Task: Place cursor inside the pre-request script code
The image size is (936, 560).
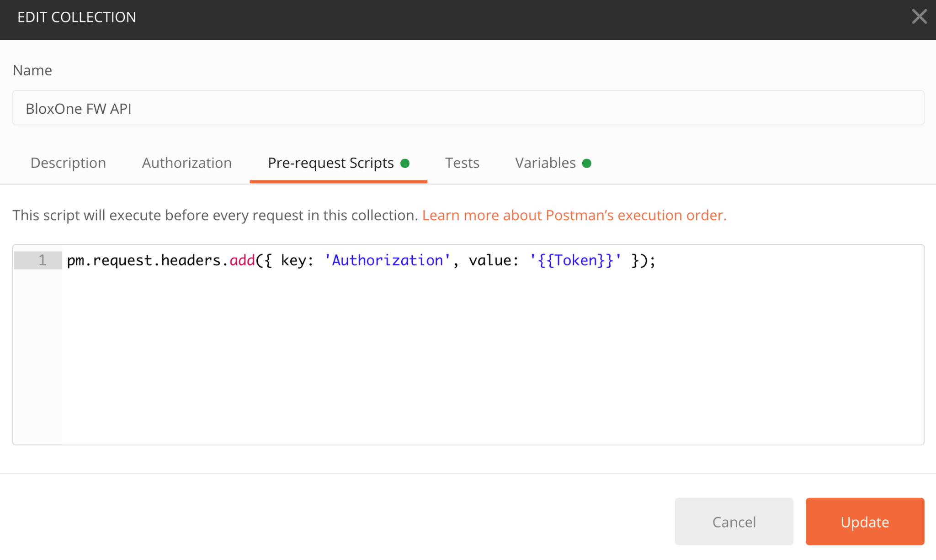Action: 320,260
